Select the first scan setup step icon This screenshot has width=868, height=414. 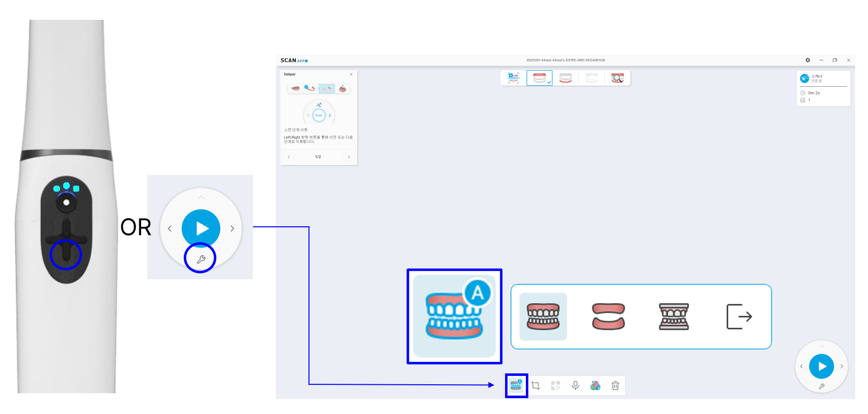tap(513, 78)
